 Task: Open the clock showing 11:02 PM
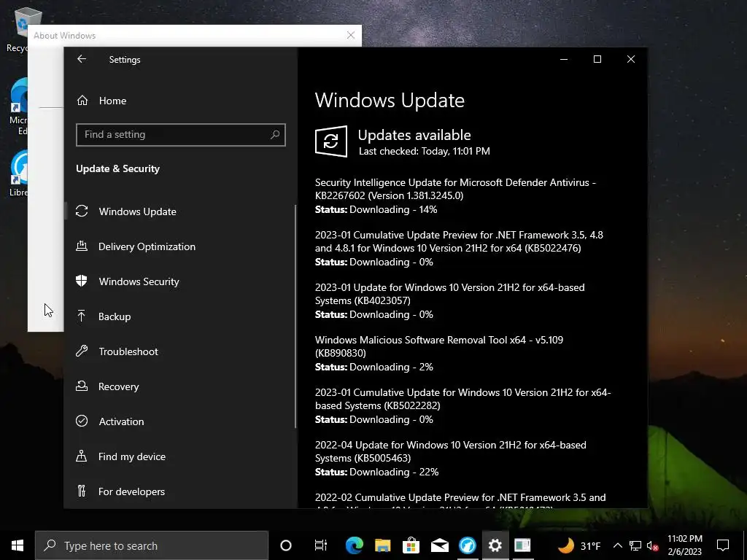[684, 545]
